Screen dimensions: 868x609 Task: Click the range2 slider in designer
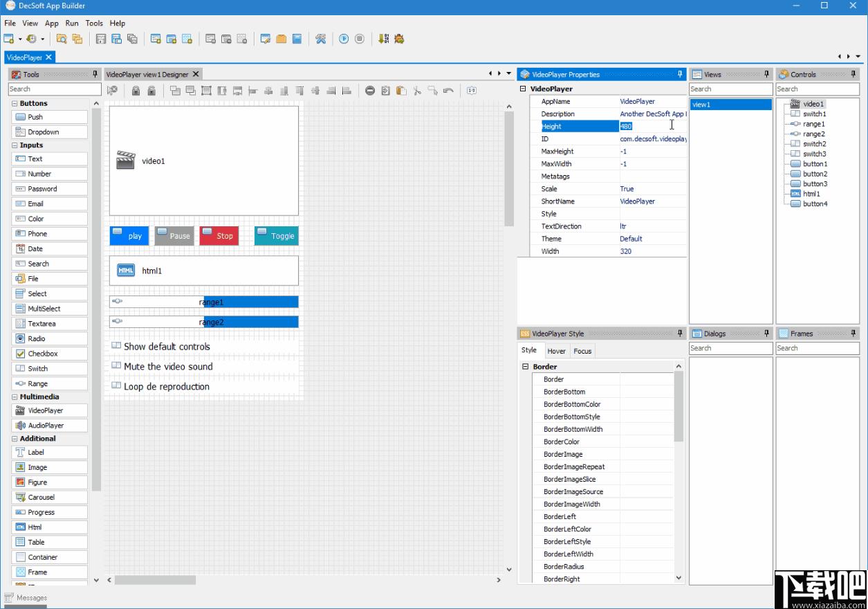(204, 322)
